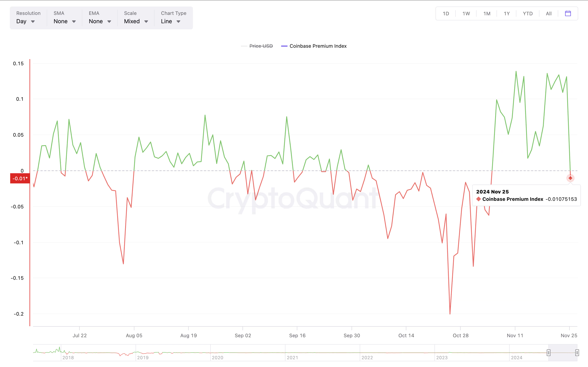Screen dimensions: 588x367
Task: Select the 1W time range
Action: click(x=466, y=14)
